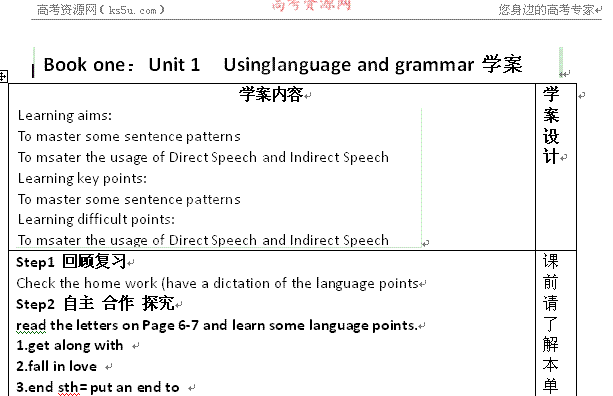Click the line 'read the letters on Page 6-7'
Viewport: 613px width, 396px height.
point(217,325)
